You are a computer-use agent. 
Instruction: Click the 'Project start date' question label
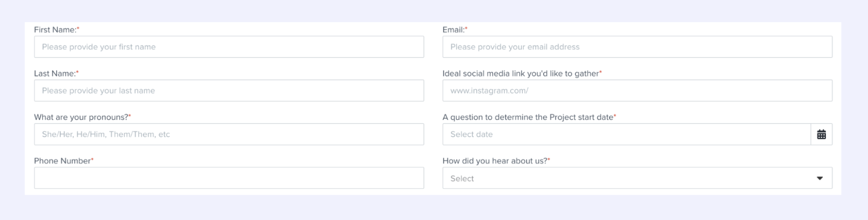[527, 117]
